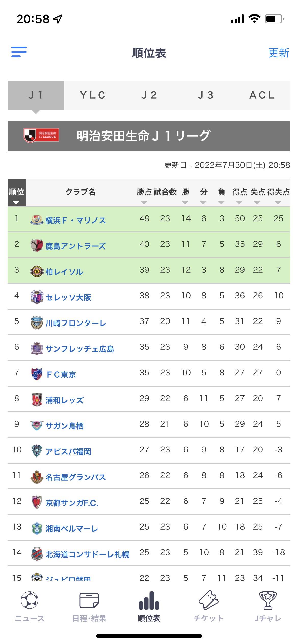Select the ACL tab
This screenshot has height=644, width=298.
[x=262, y=95]
